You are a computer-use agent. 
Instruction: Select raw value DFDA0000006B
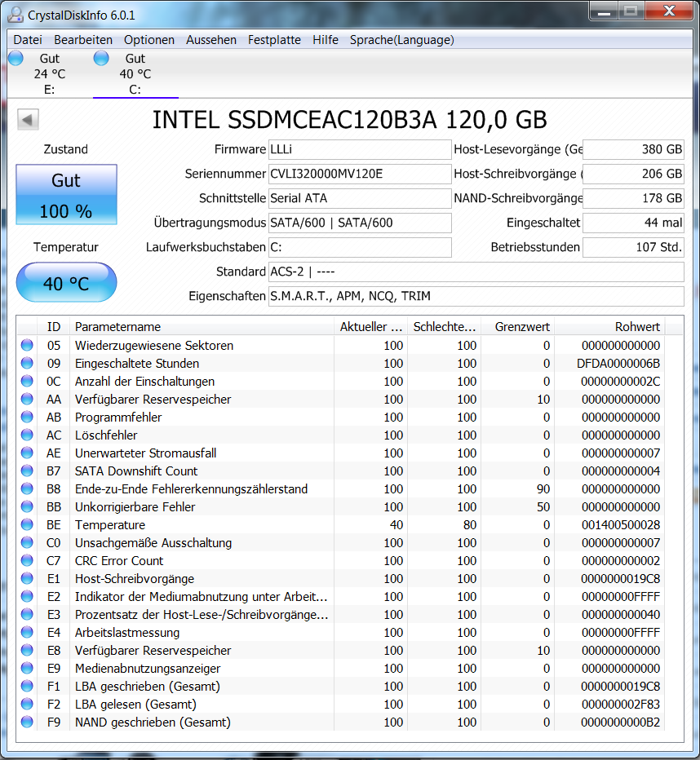(x=618, y=364)
